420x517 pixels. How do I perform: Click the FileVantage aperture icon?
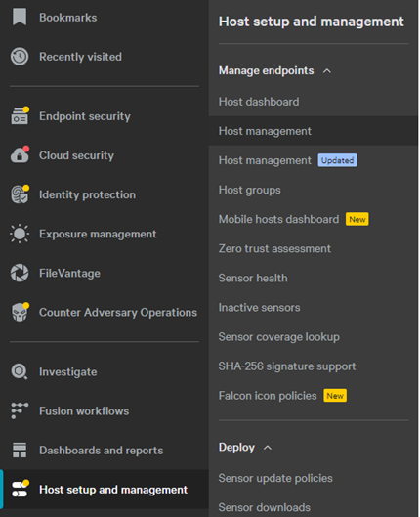point(20,273)
